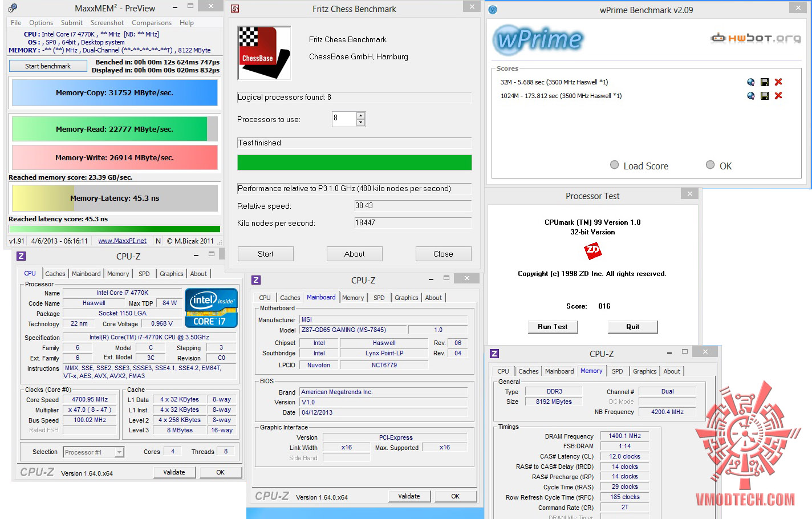Click the DRAM Frequency value 1400.1 MHz
The image size is (812, 519).
(625, 436)
